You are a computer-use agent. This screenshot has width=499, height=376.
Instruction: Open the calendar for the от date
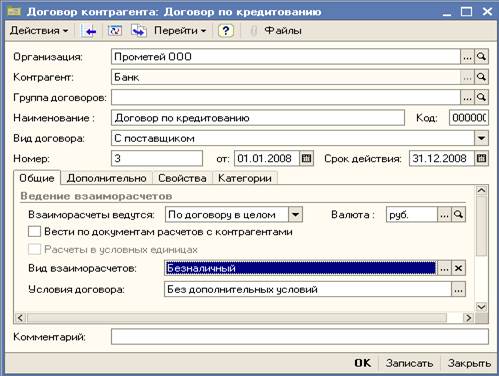(306, 158)
